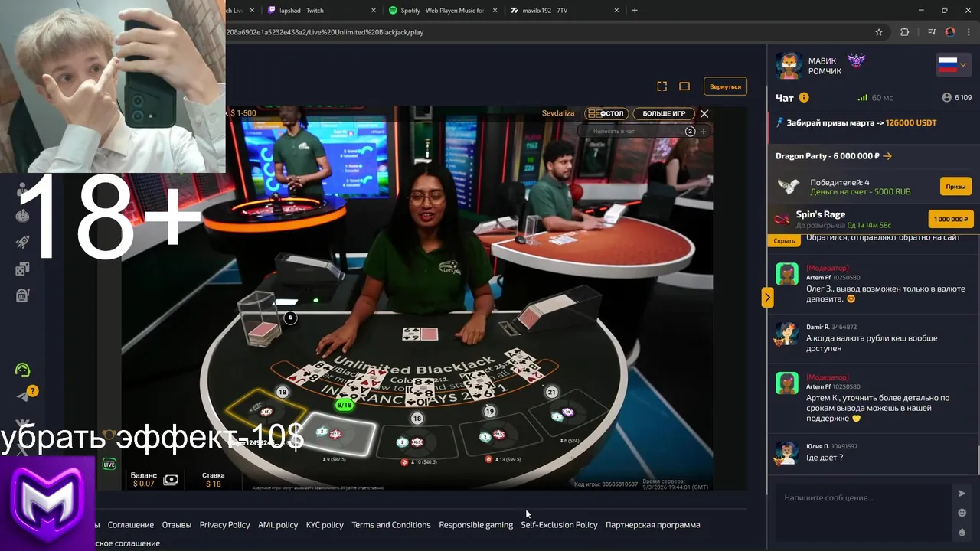Open the Chrome profile avatar
980x551 pixels.
[950, 32]
